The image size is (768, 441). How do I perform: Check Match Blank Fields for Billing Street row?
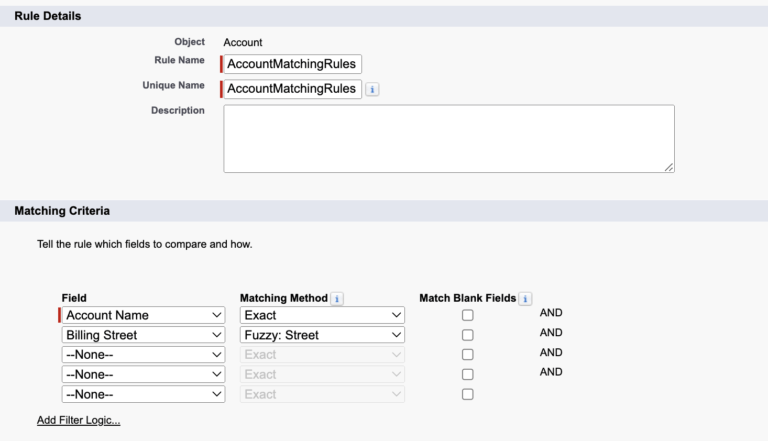[x=468, y=335]
